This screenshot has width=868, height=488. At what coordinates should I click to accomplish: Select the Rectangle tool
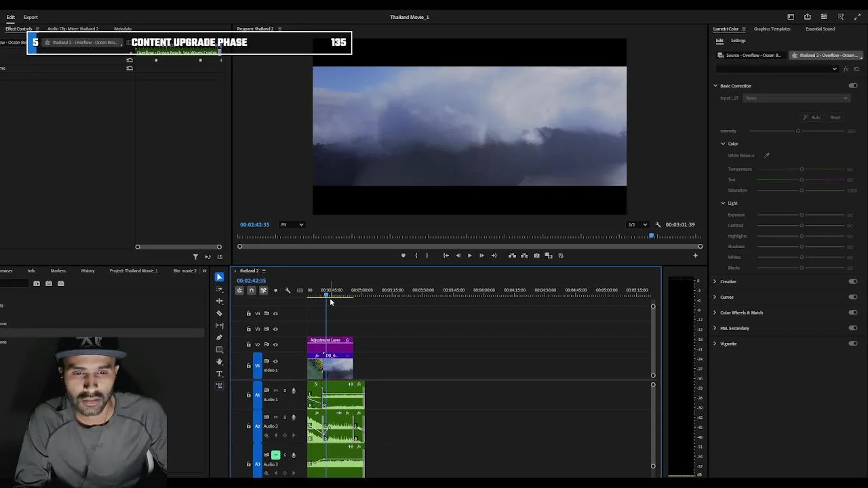219,350
